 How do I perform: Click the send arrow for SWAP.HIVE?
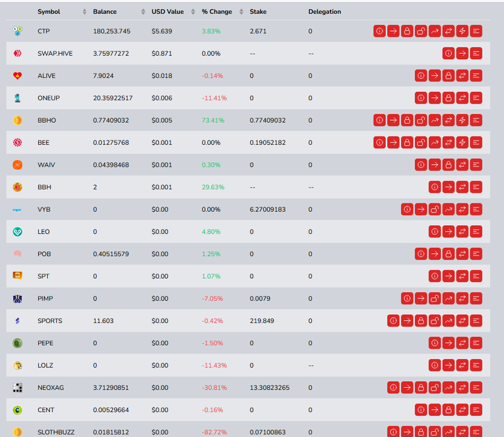pos(462,53)
